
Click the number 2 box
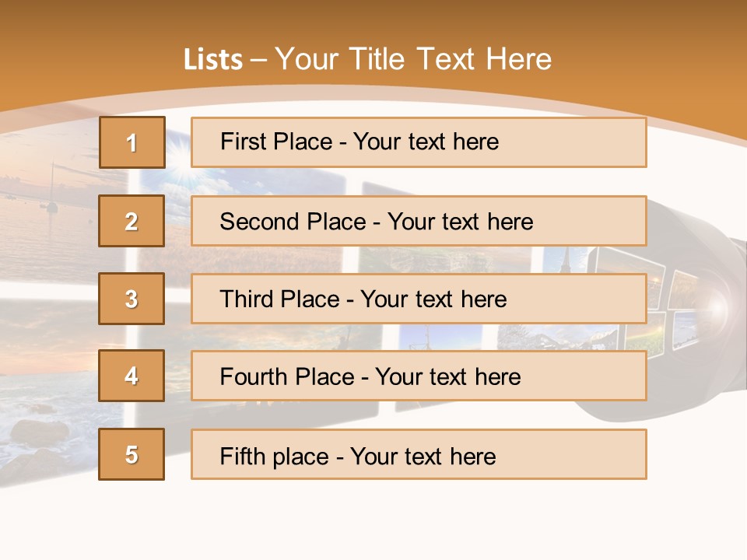pyautogui.click(x=132, y=221)
